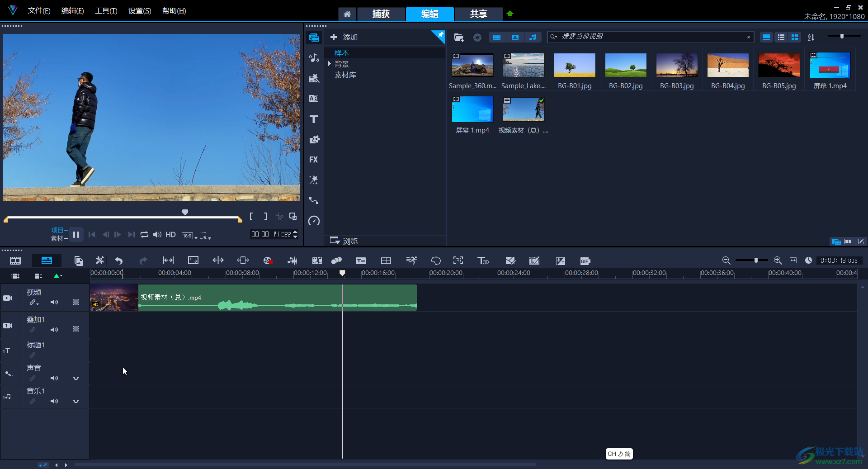Toggle show audio files filter in library
868x469 pixels.
[x=533, y=38]
